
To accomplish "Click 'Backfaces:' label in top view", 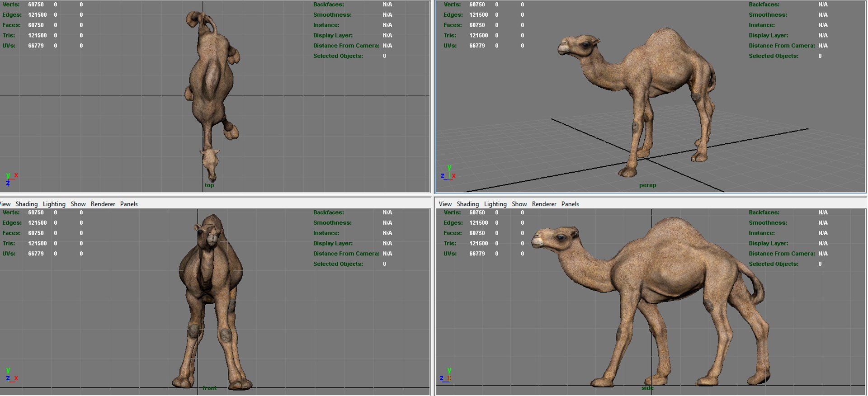I will coord(329,5).
